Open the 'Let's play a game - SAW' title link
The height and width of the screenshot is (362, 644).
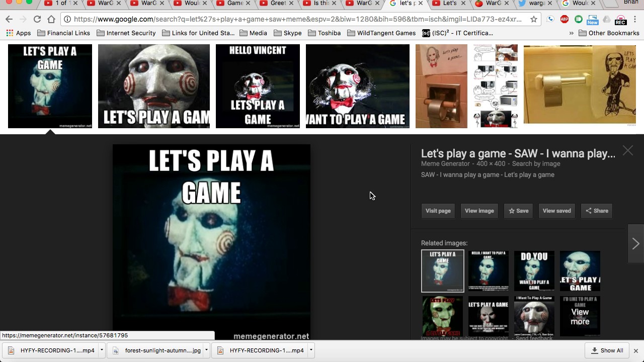coord(518,154)
